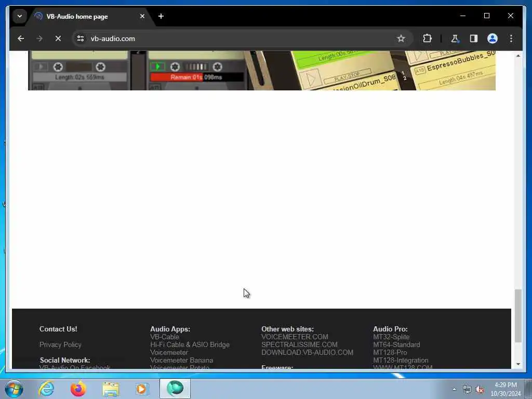
Task: Open the MT128-Pro link
Action: tap(390, 352)
